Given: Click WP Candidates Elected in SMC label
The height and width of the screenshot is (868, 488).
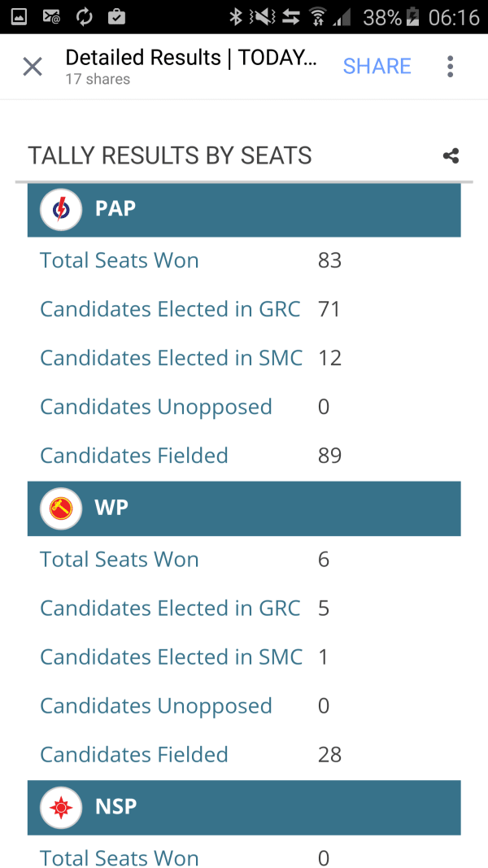Looking at the screenshot, I should coord(172,657).
